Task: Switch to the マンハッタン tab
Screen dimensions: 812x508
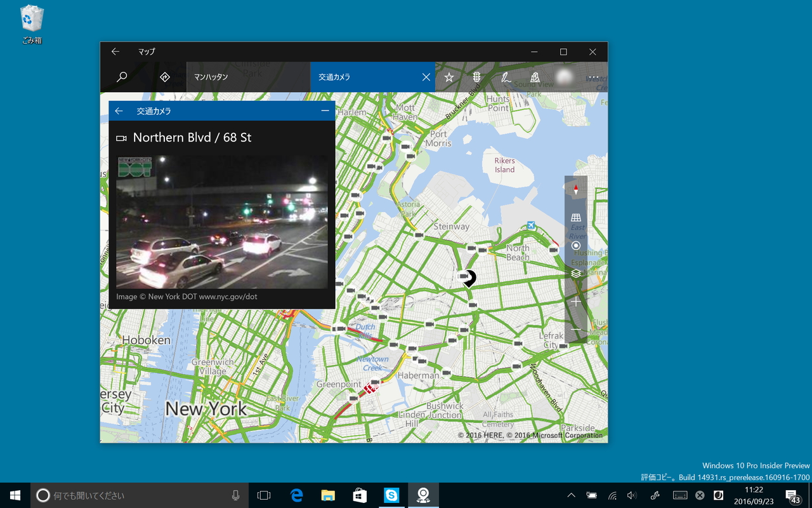Action: coord(248,77)
